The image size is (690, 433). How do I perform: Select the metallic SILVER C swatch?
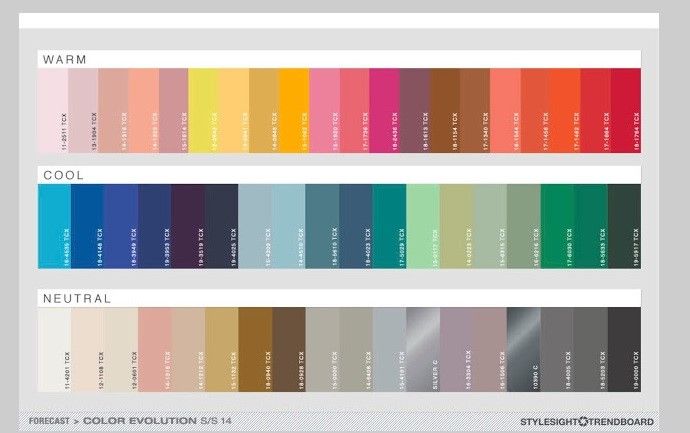pos(423,349)
